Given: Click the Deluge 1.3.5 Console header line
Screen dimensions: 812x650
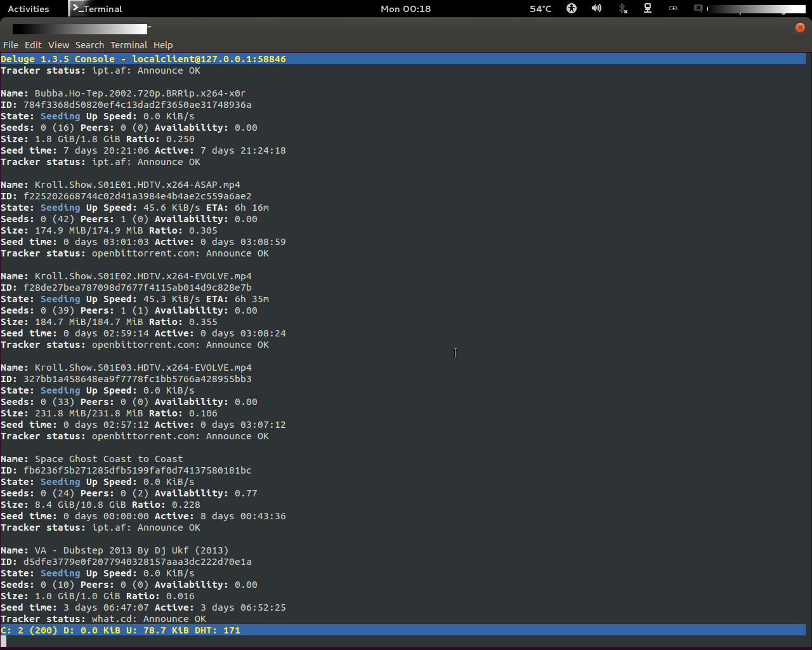Looking at the screenshot, I should (403, 59).
